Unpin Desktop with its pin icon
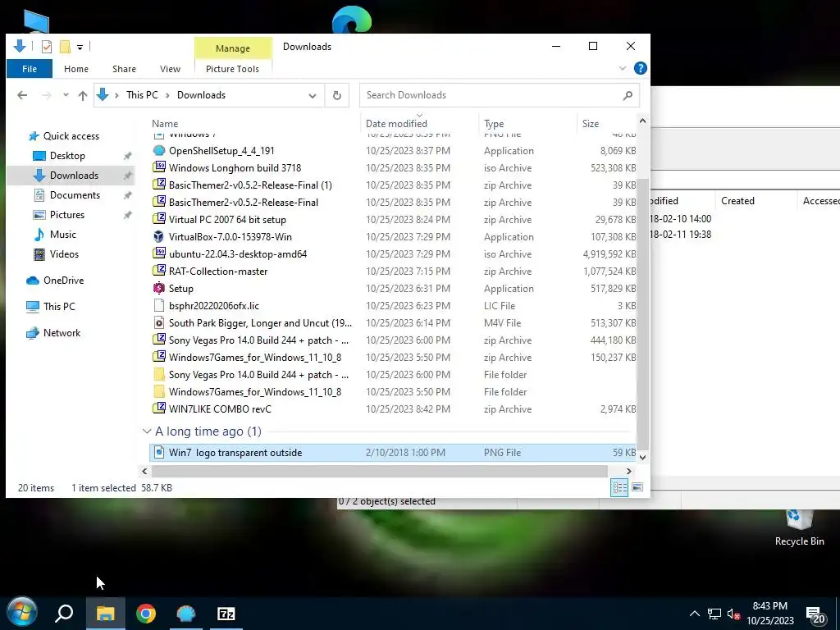This screenshot has height=630, width=840. 127,156
